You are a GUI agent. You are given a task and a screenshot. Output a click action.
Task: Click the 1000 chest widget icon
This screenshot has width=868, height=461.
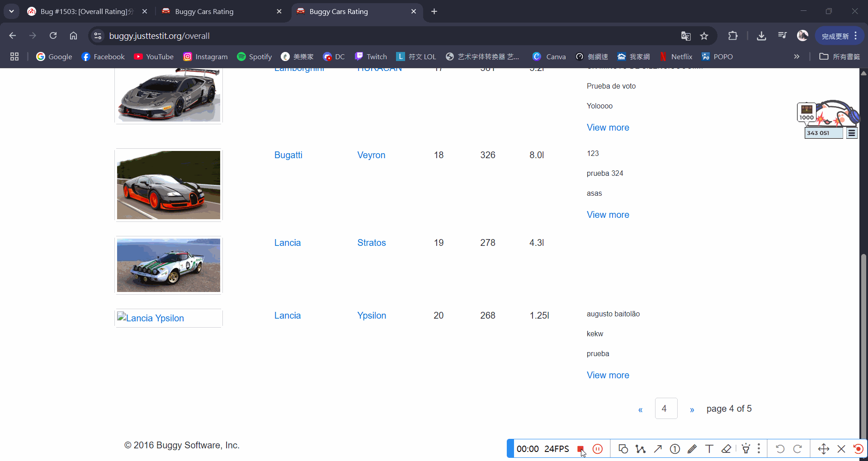(x=807, y=113)
